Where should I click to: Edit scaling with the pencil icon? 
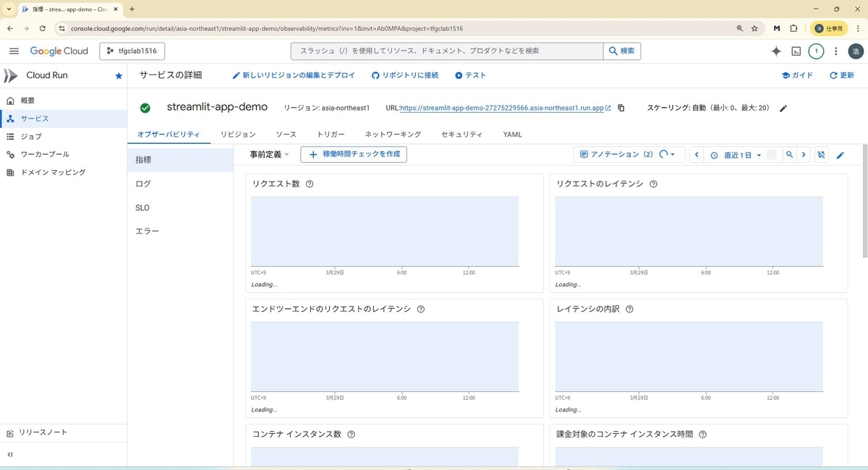[x=783, y=108]
